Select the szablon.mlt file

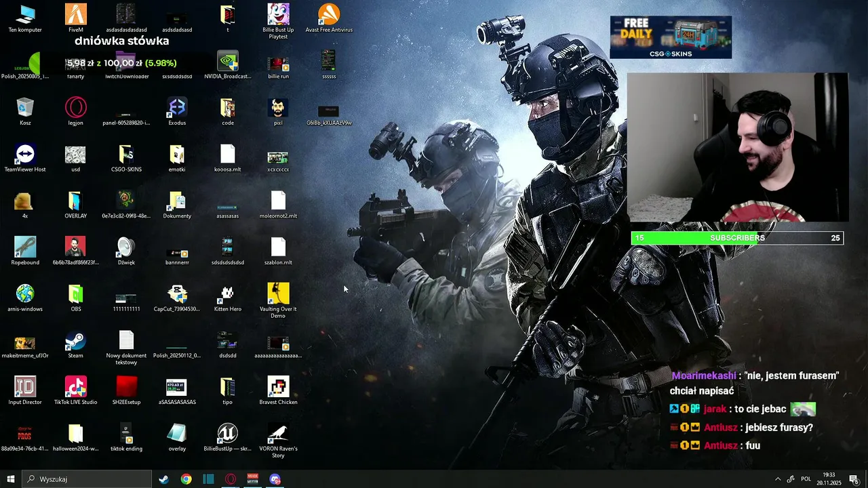tap(278, 251)
